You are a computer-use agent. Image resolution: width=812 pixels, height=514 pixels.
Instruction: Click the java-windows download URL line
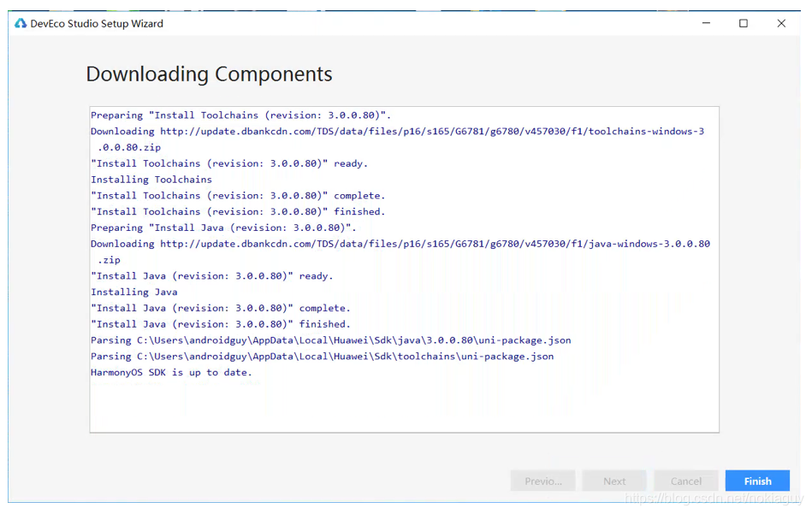click(400, 243)
